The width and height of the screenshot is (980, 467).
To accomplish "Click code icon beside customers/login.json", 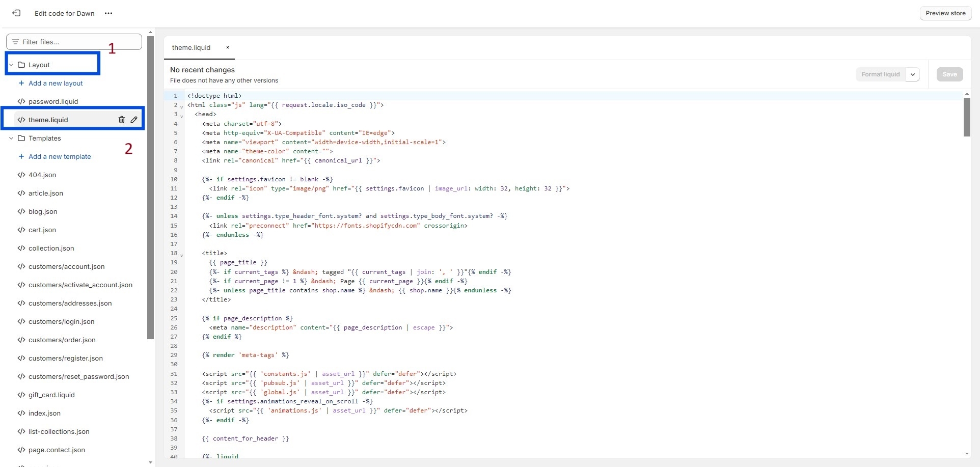I will click(21, 321).
